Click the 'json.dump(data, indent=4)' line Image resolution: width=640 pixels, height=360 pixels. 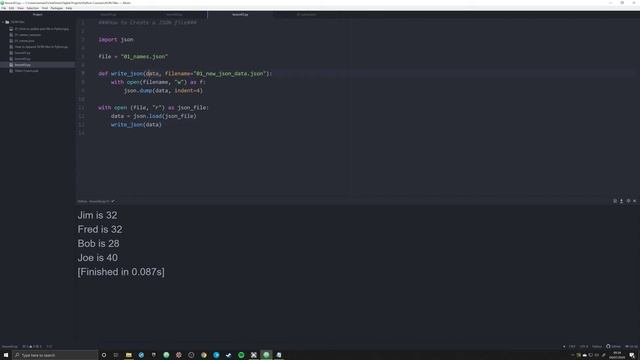[x=163, y=91]
